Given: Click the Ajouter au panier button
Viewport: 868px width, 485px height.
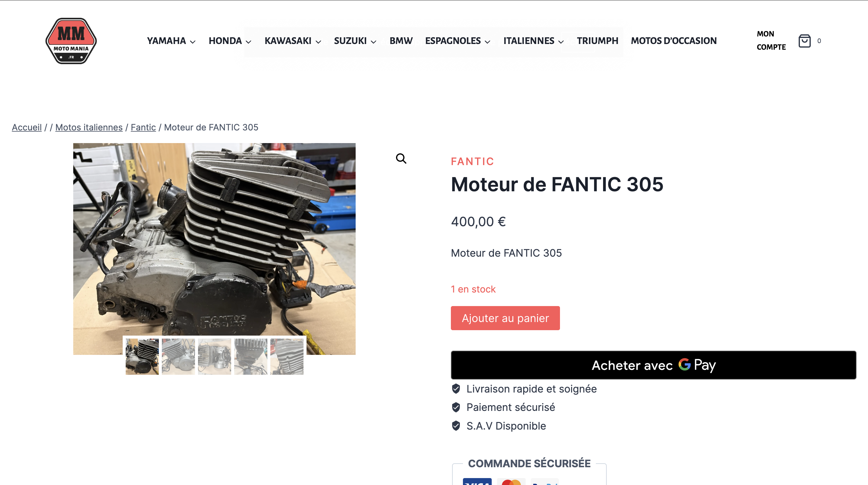Looking at the screenshot, I should click(x=505, y=318).
